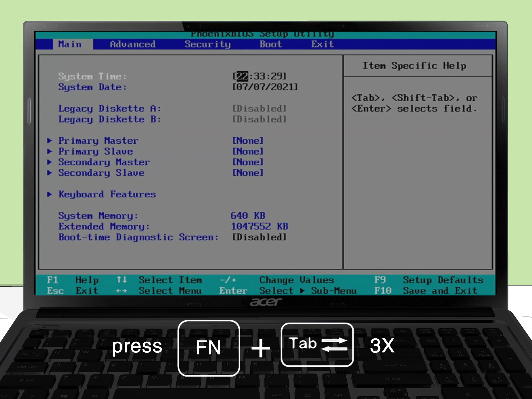Toggle Boot-time Diagnostic Screen Disabled value

[x=259, y=237]
